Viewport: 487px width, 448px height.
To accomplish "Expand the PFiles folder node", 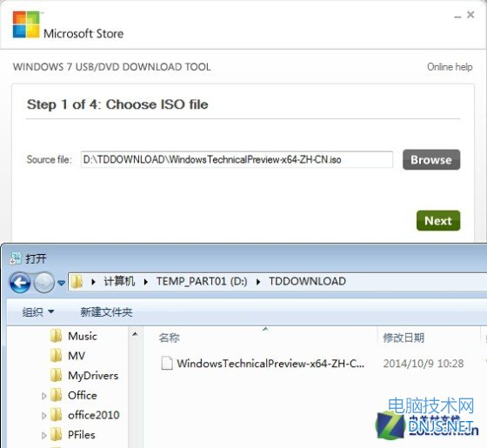I will tap(44, 435).
